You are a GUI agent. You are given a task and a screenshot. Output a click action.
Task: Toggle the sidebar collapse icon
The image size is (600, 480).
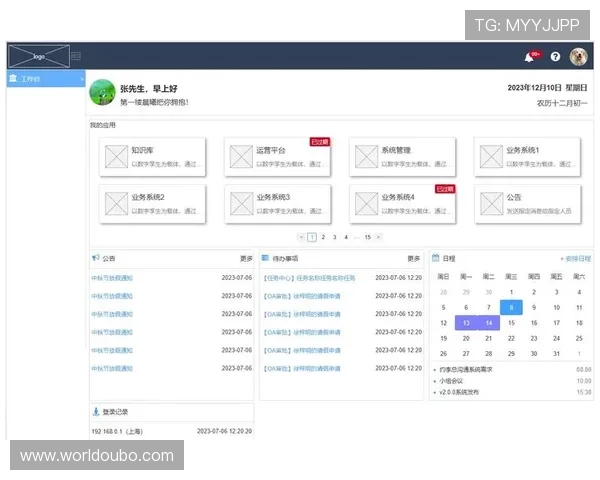[76, 56]
